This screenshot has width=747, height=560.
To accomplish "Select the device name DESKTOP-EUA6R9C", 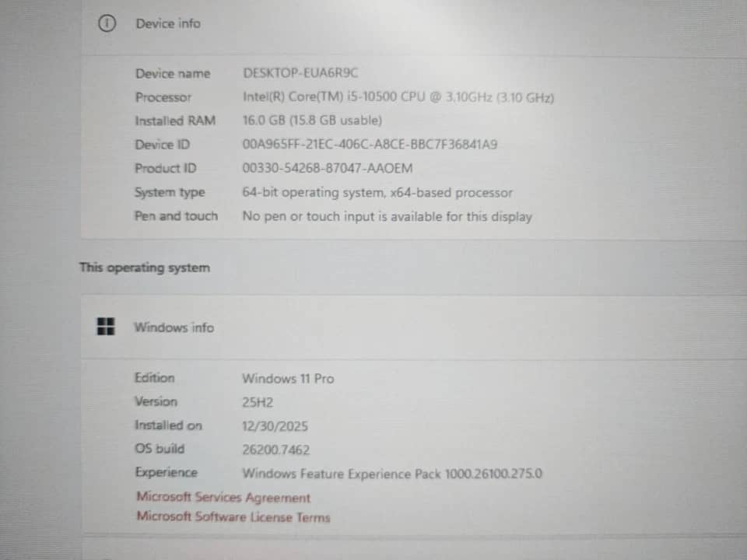I will (300, 73).
